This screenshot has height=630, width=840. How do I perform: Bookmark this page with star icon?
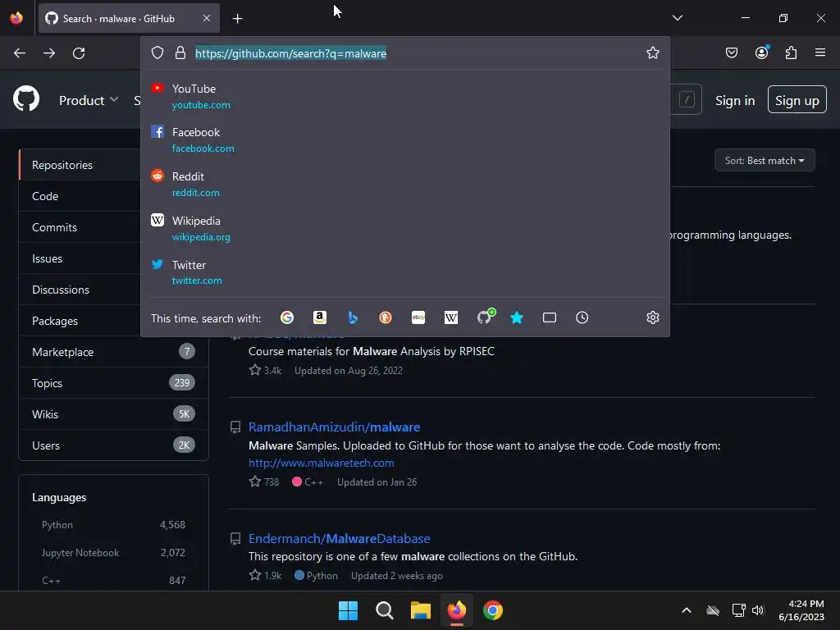tap(652, 53)
